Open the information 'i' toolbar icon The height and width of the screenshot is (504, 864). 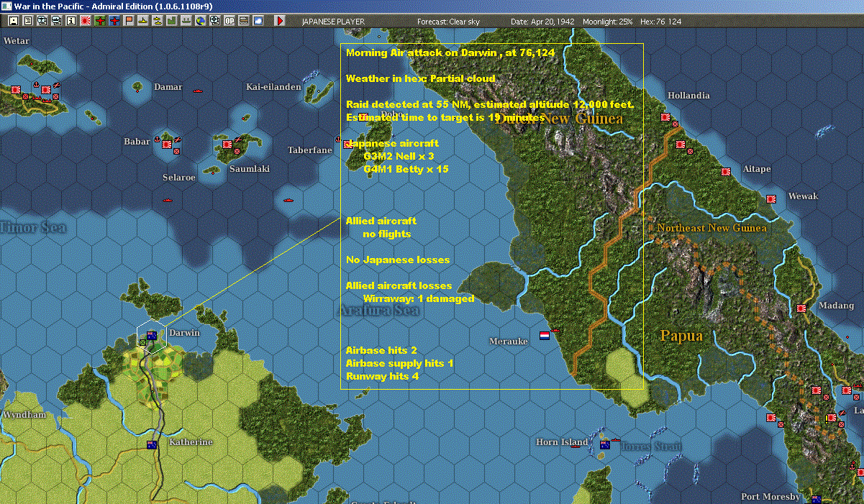pyautogui.click(x=71, y=21)
